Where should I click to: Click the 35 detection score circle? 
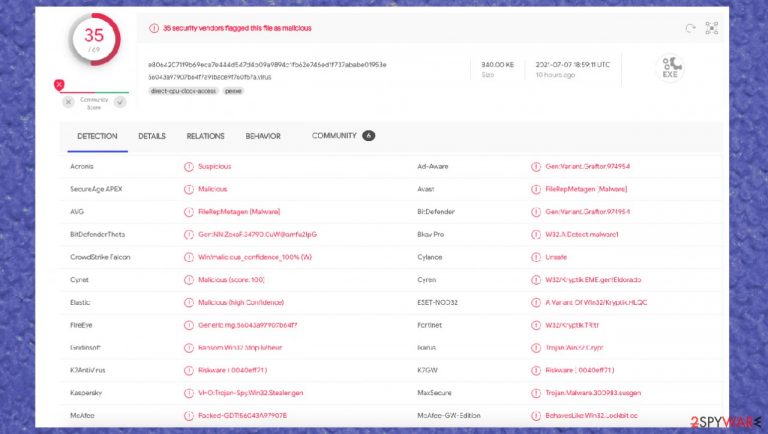pyautogui.click(x=94, y=39)
